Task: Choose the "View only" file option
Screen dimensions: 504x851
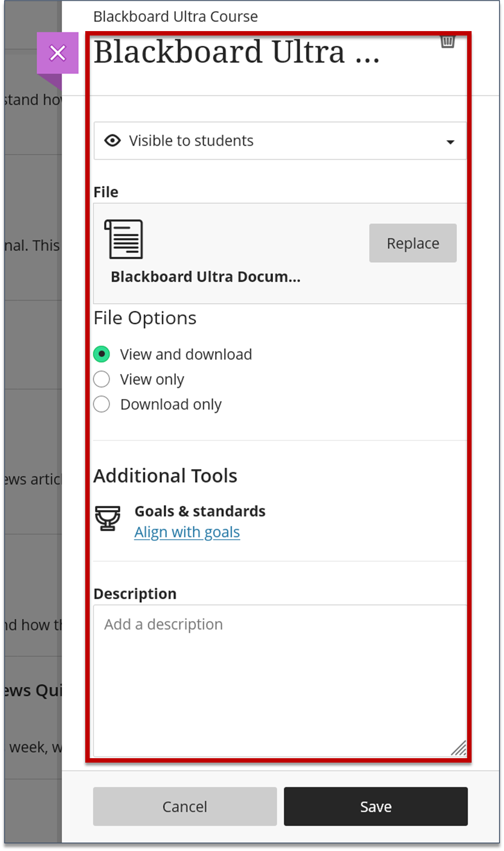Action: click(102, 379)
